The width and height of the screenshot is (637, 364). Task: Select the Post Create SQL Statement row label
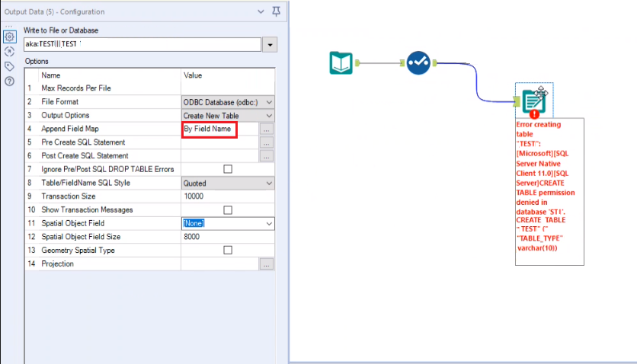(85, 156)
